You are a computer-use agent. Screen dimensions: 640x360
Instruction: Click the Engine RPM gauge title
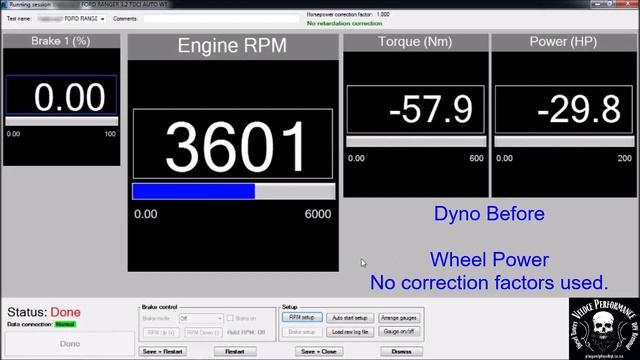point(232,45)
